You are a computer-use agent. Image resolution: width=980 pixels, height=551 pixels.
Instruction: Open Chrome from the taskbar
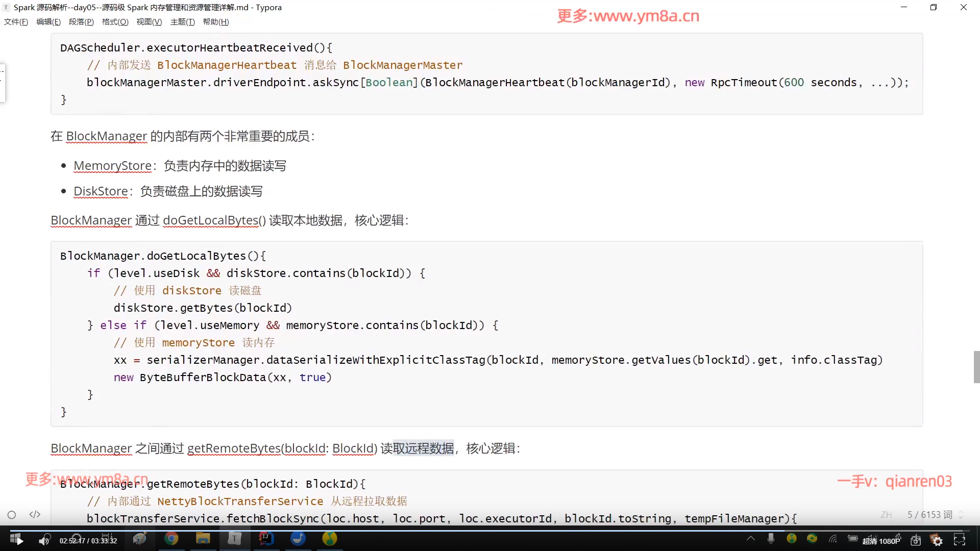click(171, 539)
